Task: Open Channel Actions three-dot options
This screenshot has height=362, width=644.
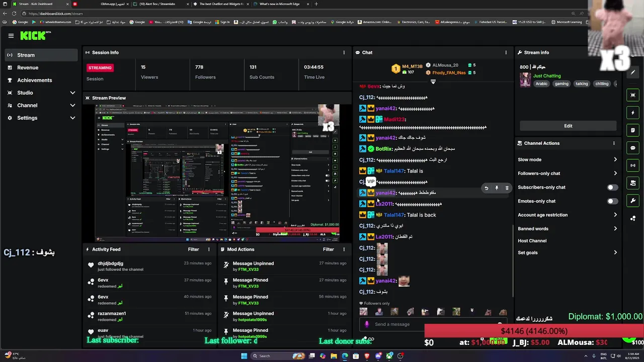Action: (614, 143)
